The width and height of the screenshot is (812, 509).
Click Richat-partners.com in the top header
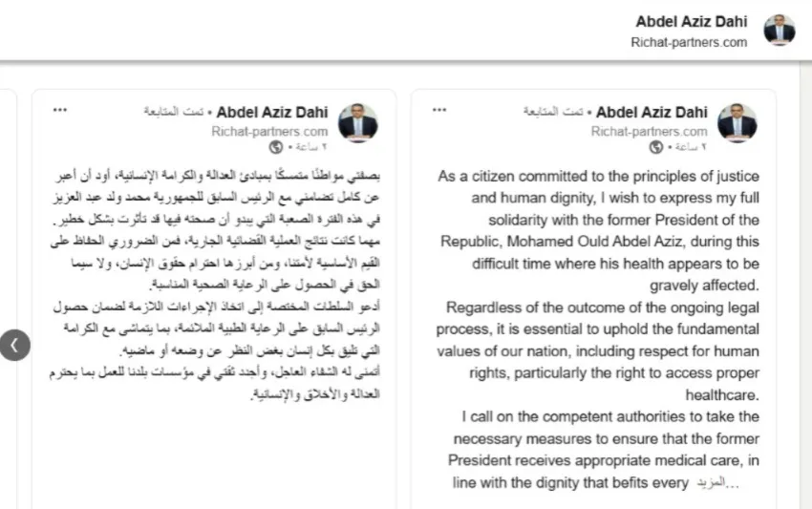point(689,43)
